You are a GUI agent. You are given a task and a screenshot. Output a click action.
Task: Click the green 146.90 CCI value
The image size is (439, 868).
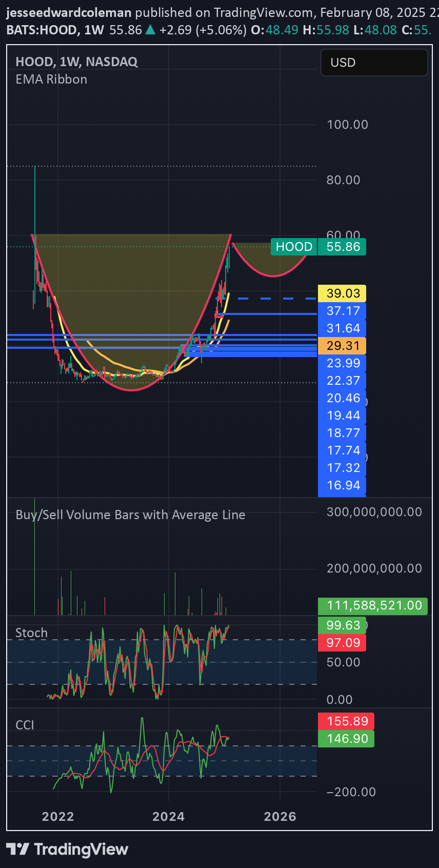[x=346, y=739]
